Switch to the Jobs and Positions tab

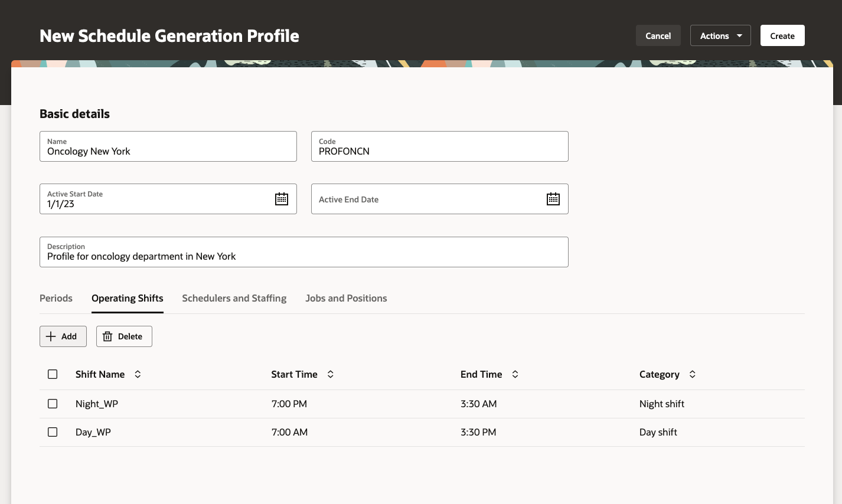click(x=346, y=298)
